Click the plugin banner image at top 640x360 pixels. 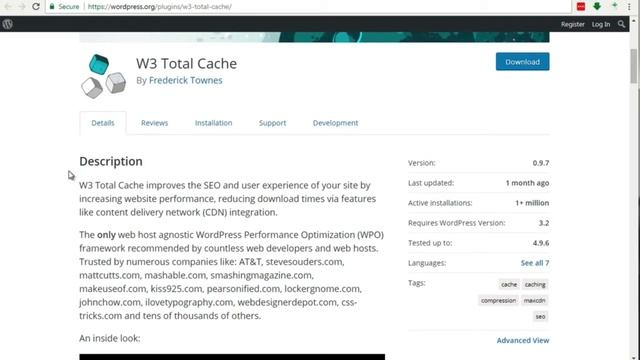314,37
